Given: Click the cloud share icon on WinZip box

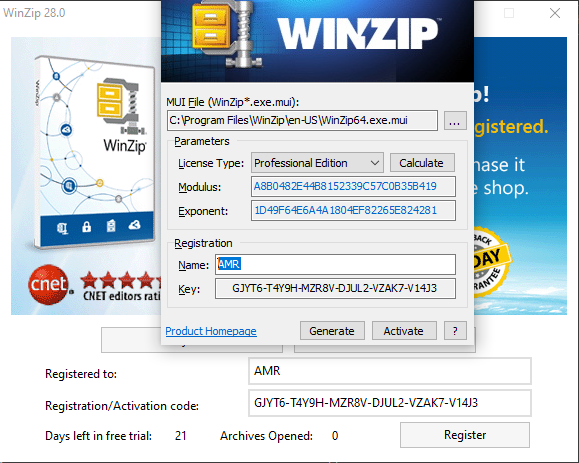Looking at the screenshot, I should pyautogui.click(x=134, y=224).
